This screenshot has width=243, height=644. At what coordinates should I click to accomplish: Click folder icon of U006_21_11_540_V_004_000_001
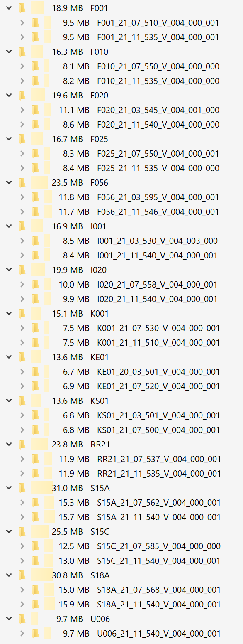(x=36, y=634)
